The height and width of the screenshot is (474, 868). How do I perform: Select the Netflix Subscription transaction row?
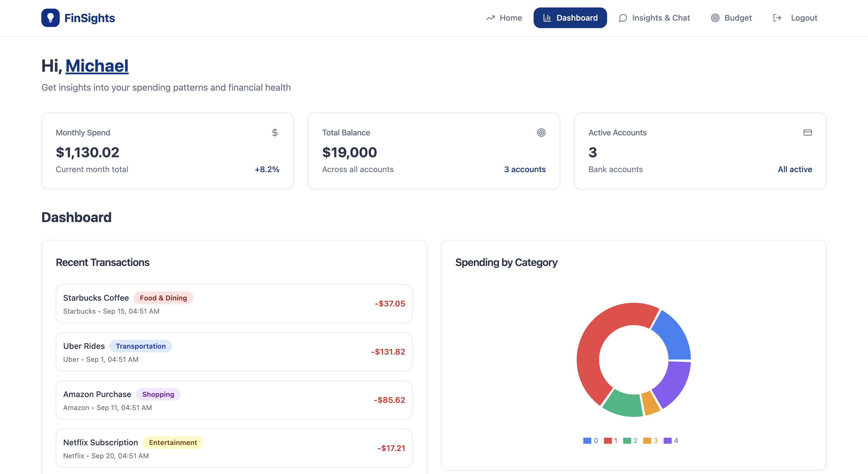(x=234, y=448)
